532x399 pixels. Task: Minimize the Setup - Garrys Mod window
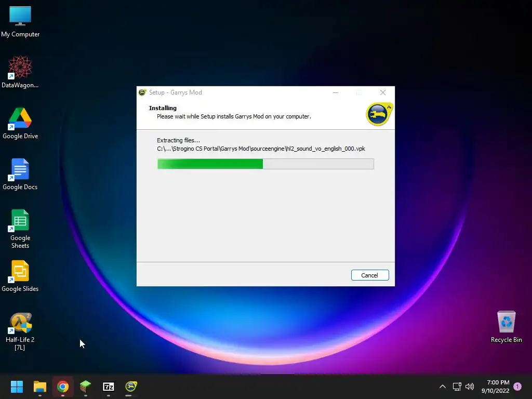(x=336, y=92)
